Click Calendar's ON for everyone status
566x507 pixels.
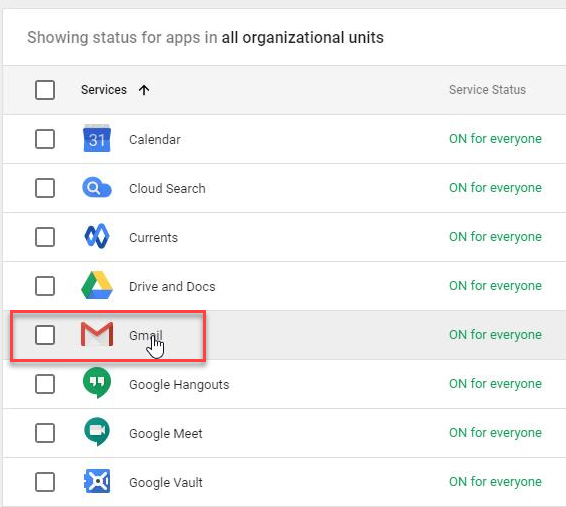[x=495, y=139]
